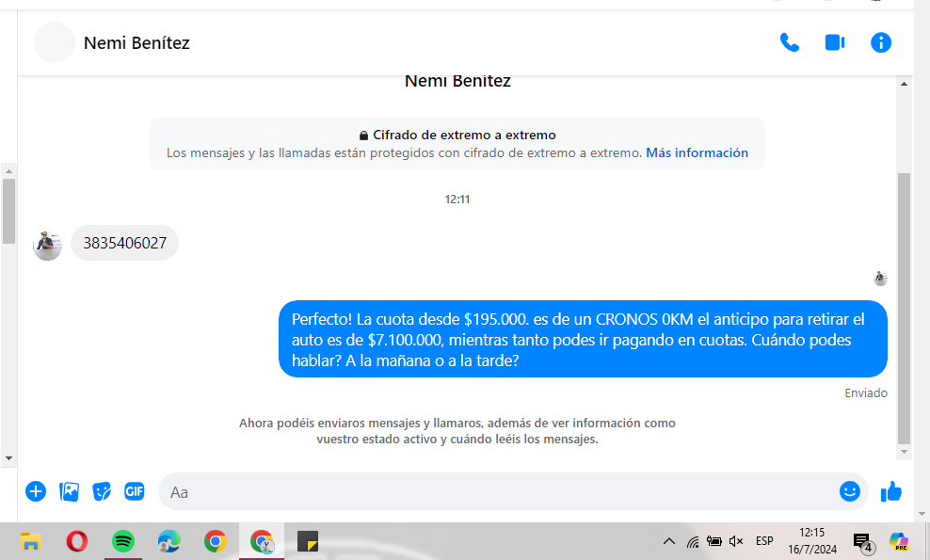
Task: Open Spotify from the taskbar
Action: (123, 541)
